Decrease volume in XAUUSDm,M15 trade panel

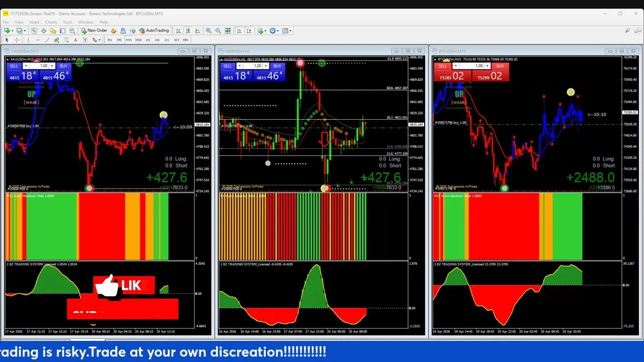click(x=25, y=66)
